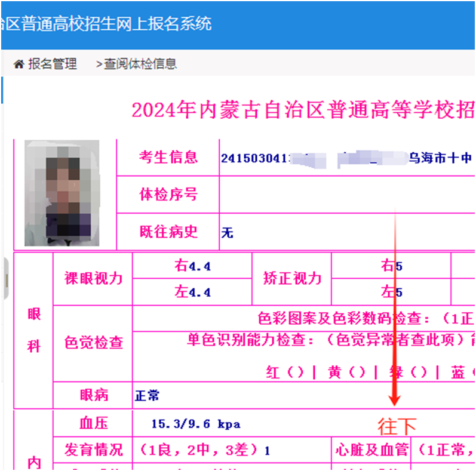Click the left sidebar collapse handle

coord(5,279)
